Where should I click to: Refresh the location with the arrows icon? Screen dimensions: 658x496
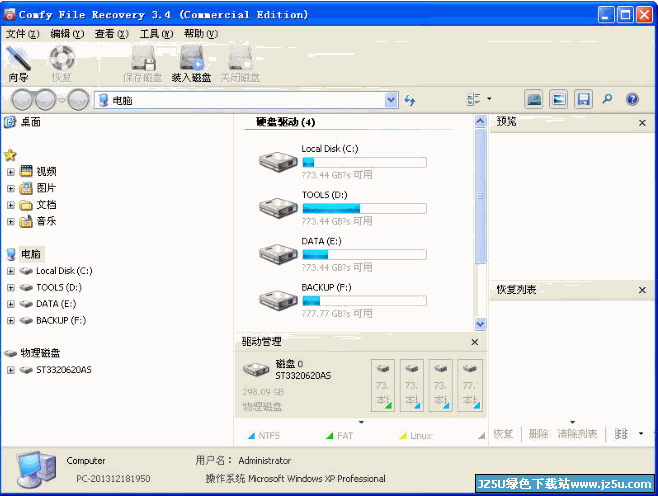(410, 100)
